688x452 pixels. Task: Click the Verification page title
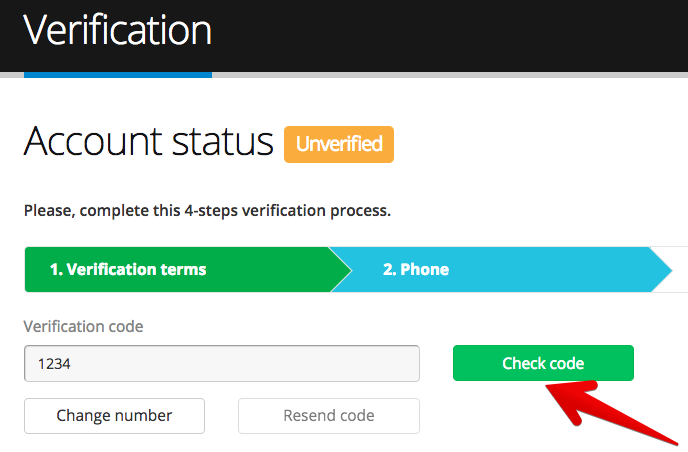pos(117,30)
